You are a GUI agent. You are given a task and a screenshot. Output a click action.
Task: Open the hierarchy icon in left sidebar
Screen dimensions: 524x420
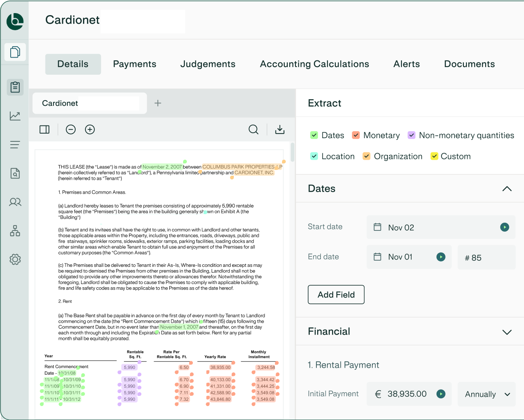(15, 231)
